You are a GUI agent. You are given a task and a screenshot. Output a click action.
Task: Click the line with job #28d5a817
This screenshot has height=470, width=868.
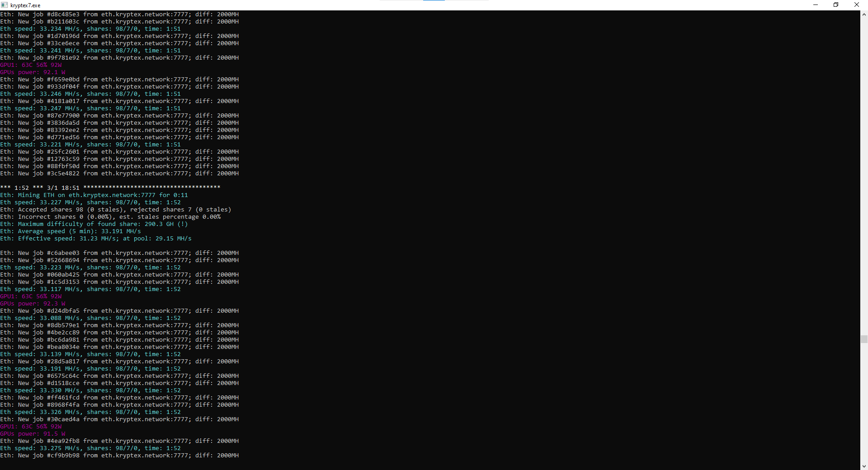(119, 362)
